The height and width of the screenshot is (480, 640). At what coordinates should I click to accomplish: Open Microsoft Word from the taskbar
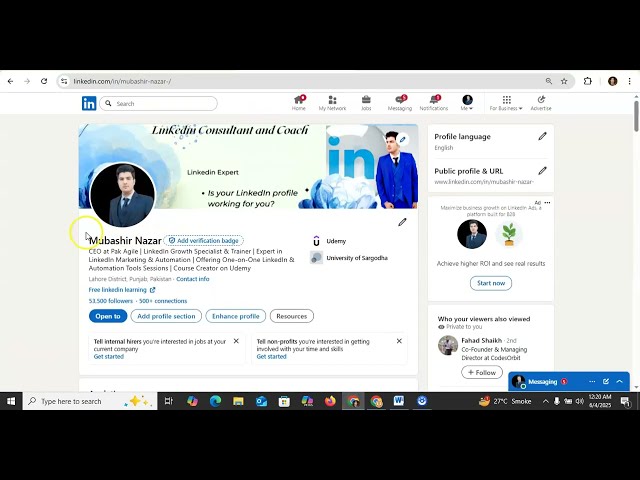tap(399, 401)
